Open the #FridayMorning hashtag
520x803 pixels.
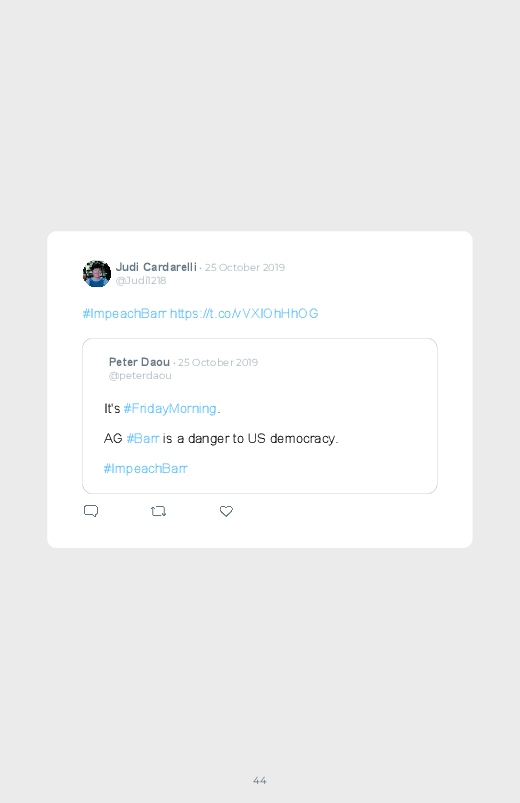click(x=170, y=409)
